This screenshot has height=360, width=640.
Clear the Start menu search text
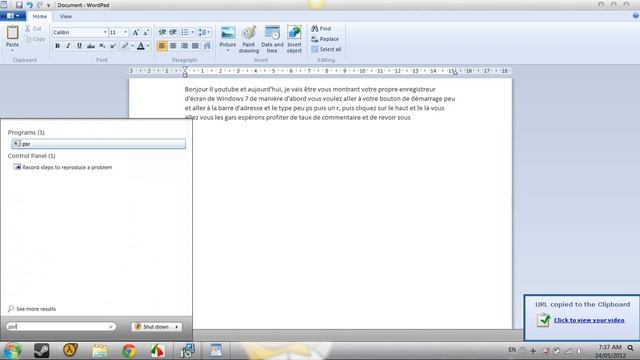[x=111, y=327]
